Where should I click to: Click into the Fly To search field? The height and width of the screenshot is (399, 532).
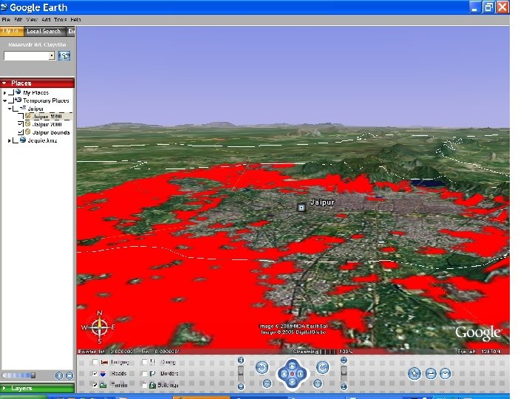(26, 55)
